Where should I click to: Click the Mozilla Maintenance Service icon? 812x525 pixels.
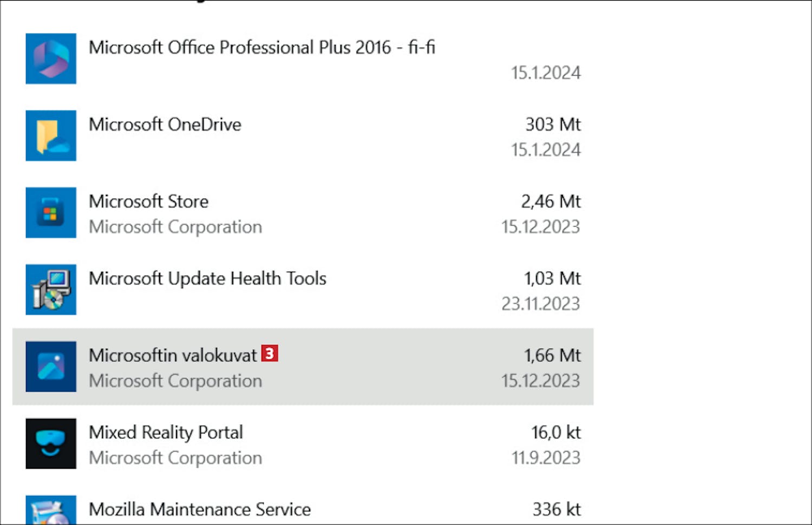[51, 510]
